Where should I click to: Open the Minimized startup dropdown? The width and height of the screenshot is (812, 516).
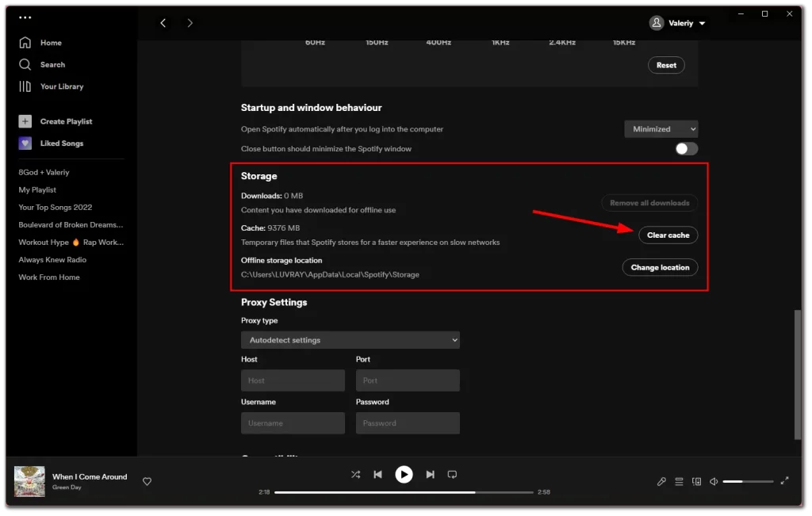[x=661, y=129]
